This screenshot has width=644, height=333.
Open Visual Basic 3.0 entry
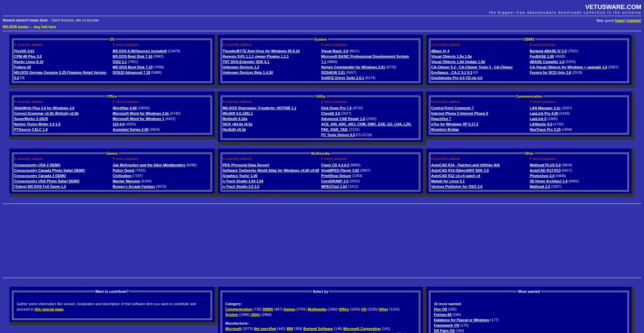coord(334,51)
